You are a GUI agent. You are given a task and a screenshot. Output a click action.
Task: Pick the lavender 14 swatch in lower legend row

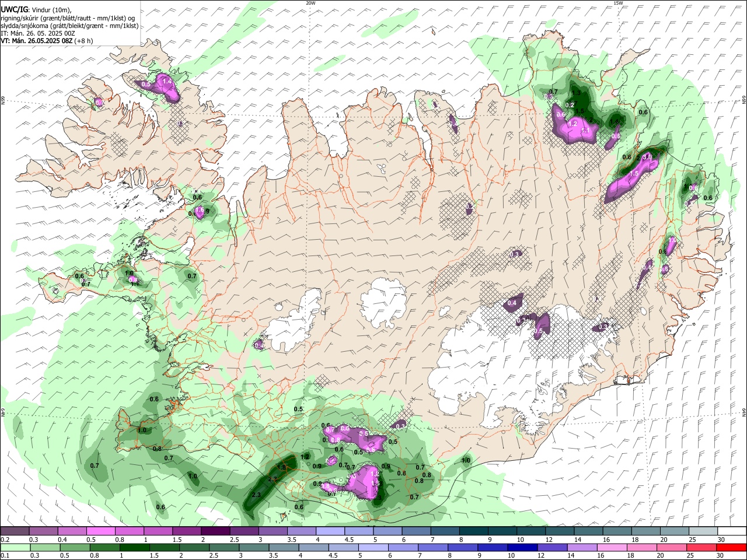tap(582, 548)
